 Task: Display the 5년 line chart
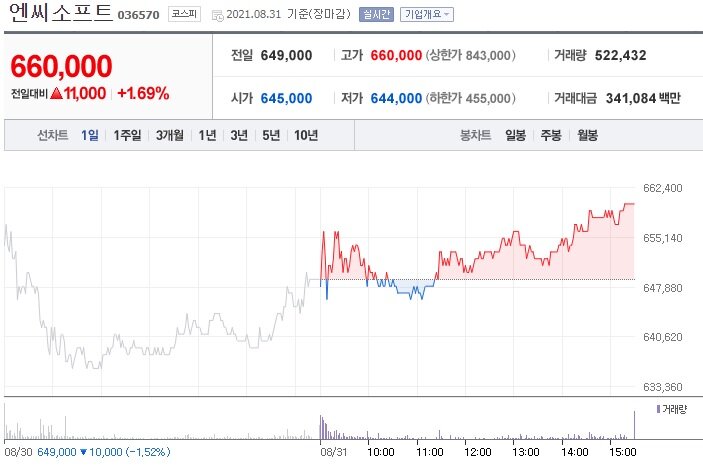(271, 135)
